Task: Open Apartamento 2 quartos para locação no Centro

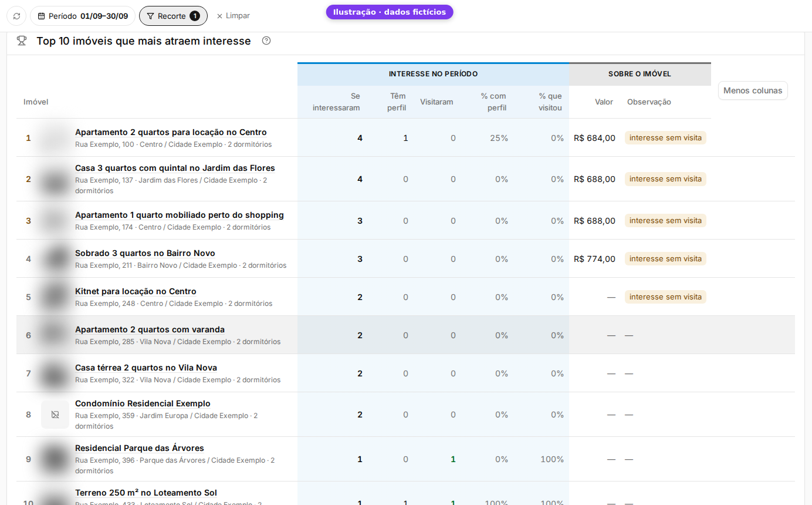Action: [171, 132]
